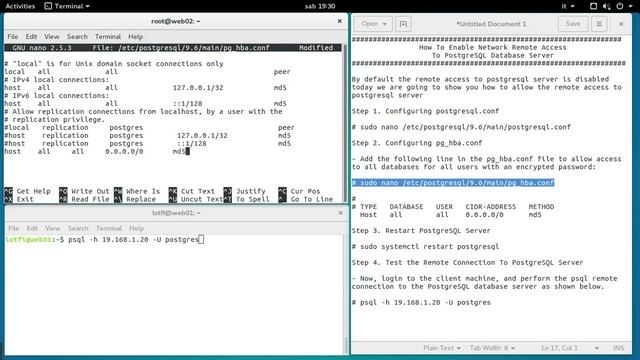Open Help menu in lotfi@web01 terminal

click(136, 228)
